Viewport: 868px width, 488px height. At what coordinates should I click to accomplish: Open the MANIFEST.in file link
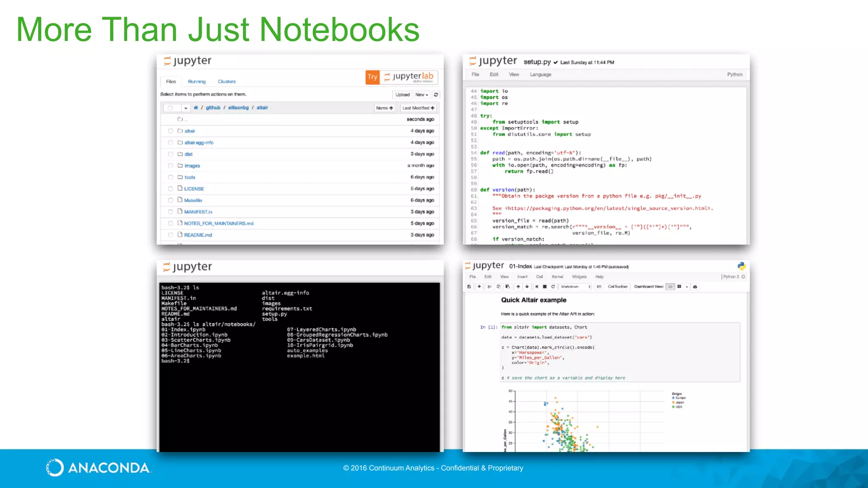click(x=198, y=212)
